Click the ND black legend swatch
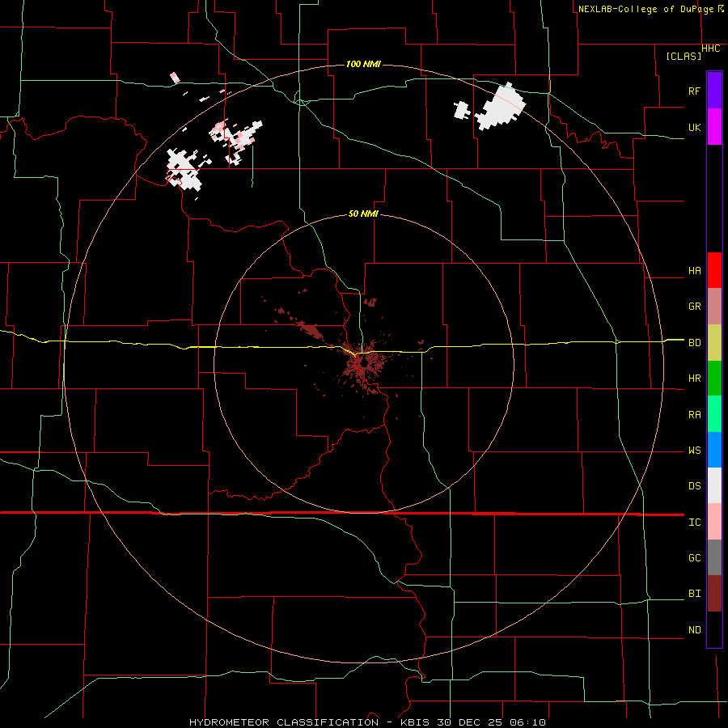This screenshot has width=728, height=728. click(x=714, y=629)
